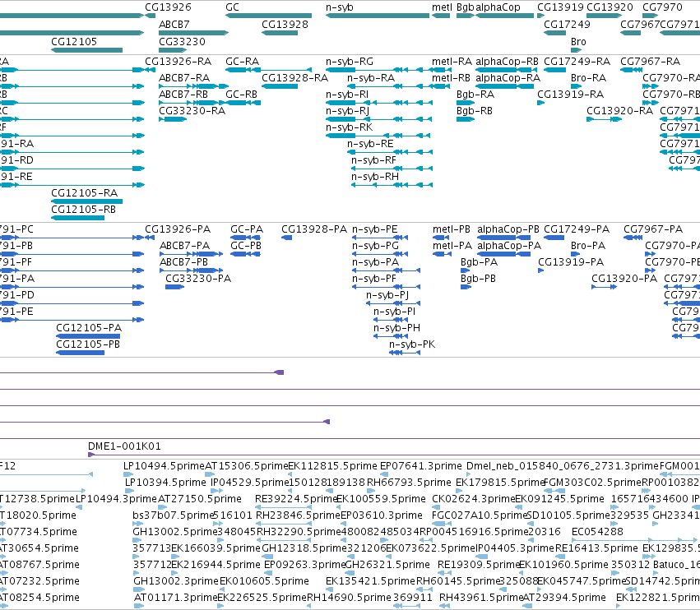The width and height of the screenshot is (700, 610).
Task: Click the n-syb gene label
Action: tap(340, 7)
